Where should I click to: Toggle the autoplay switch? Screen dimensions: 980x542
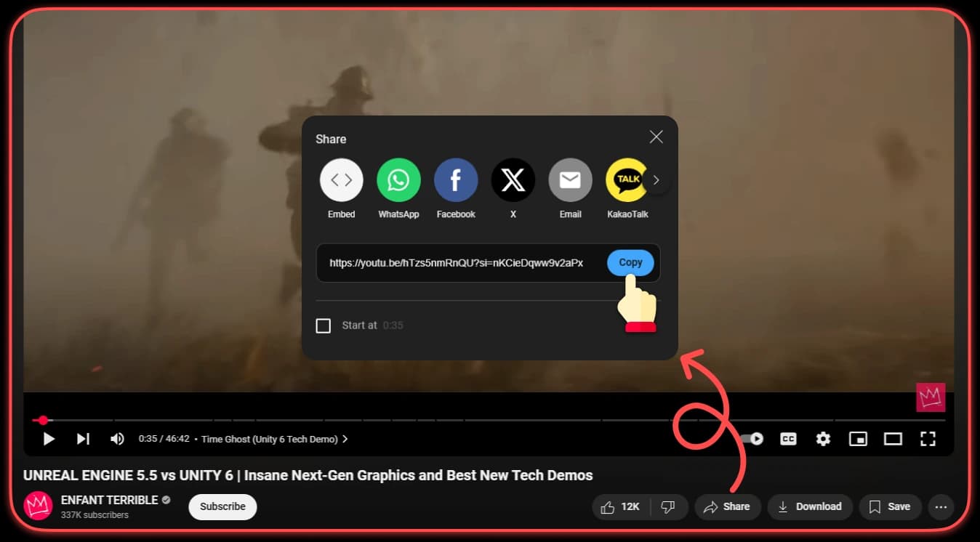(752, 439)
